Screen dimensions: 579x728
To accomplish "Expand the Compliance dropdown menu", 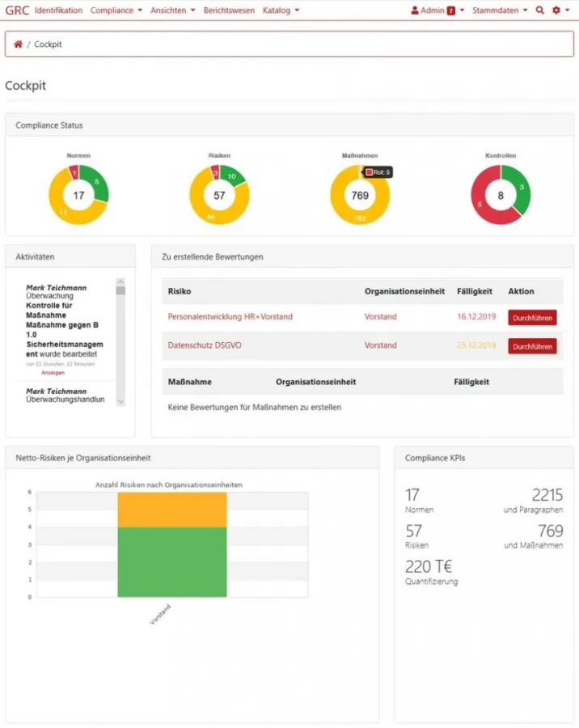I will coord(116,11).
